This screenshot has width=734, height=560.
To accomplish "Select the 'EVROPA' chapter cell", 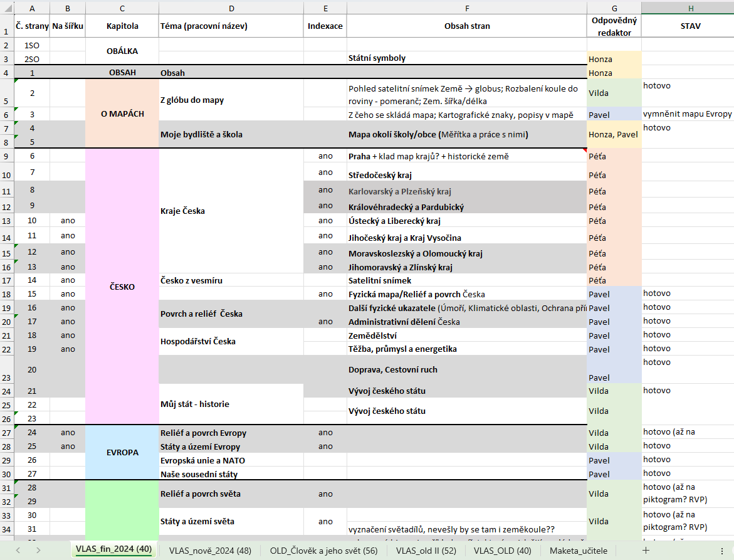I will (122, 452).
